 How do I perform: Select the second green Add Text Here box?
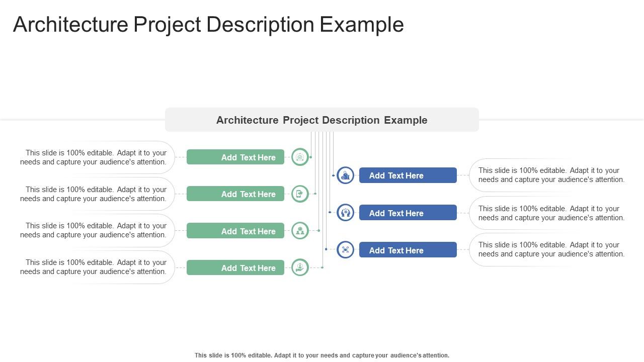click(x=235, y=194)
